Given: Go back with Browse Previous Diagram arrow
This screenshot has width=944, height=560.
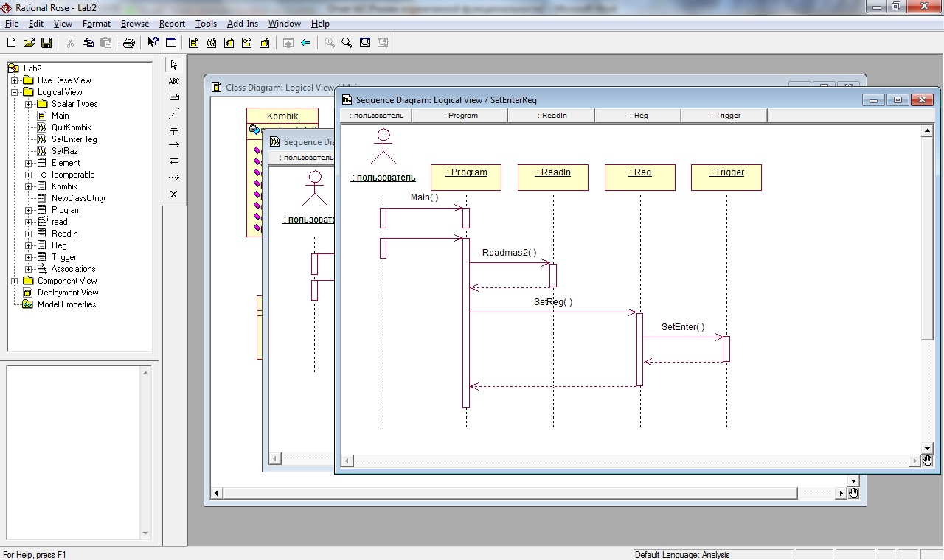Looking at the screenshot, I should click(306, 43).
